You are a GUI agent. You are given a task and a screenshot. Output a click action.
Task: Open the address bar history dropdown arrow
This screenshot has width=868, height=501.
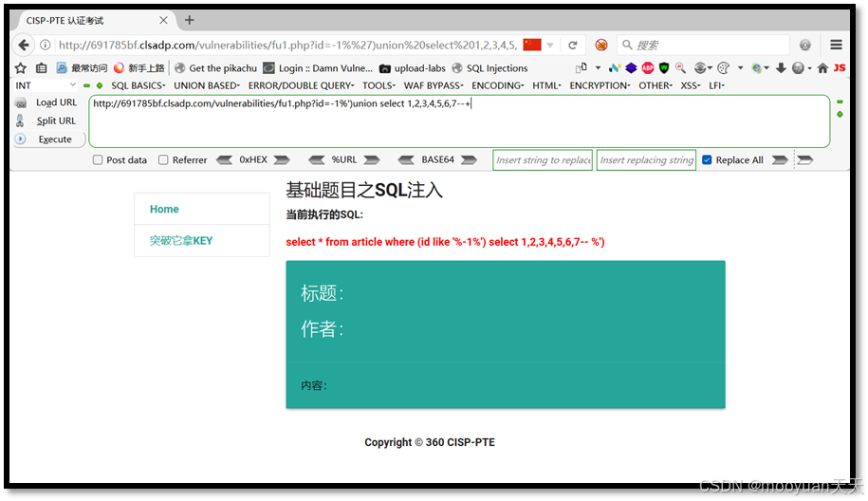pyautogui.click(x=550, y=45)
